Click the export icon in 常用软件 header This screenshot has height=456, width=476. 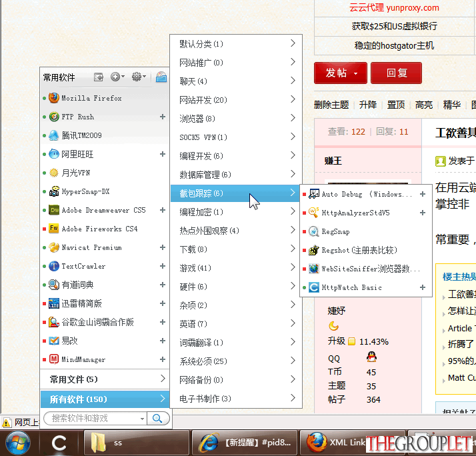click(99, 77)
